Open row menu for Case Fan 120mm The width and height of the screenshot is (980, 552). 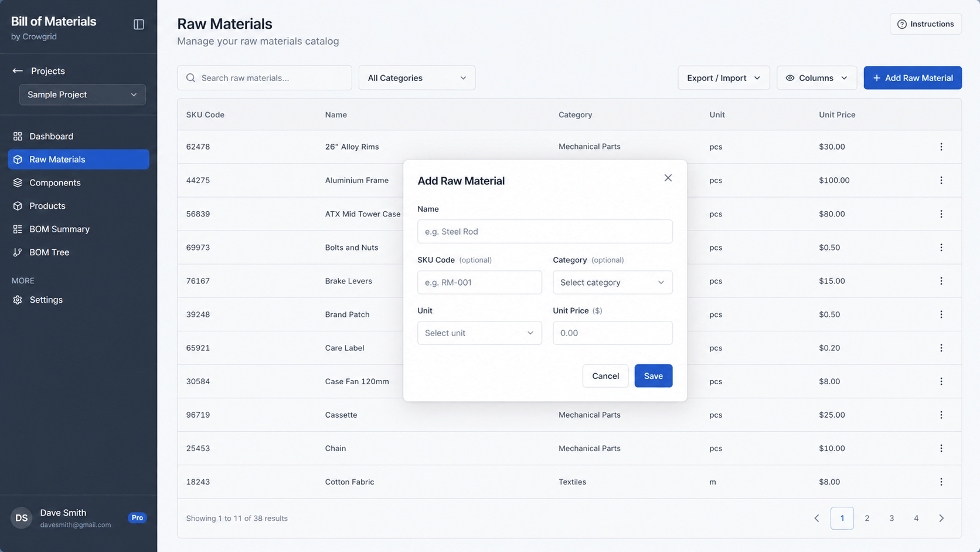coord(941,381)
